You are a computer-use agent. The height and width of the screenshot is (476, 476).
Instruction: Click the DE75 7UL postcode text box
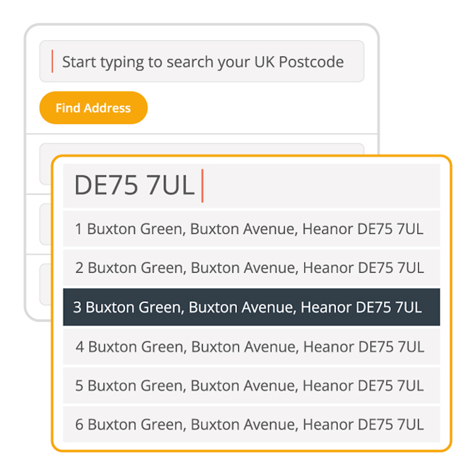click(251, 186)
